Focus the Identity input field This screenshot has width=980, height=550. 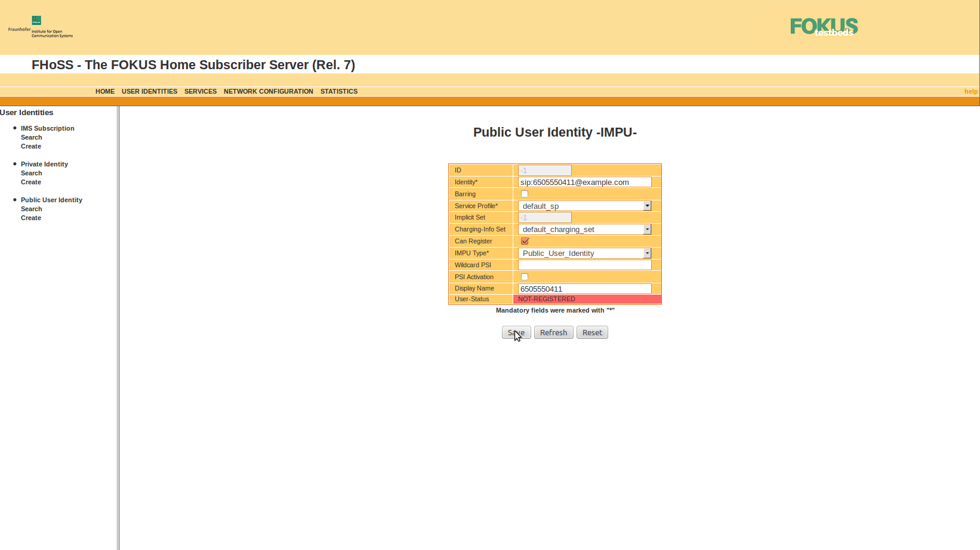click(584, 182)
